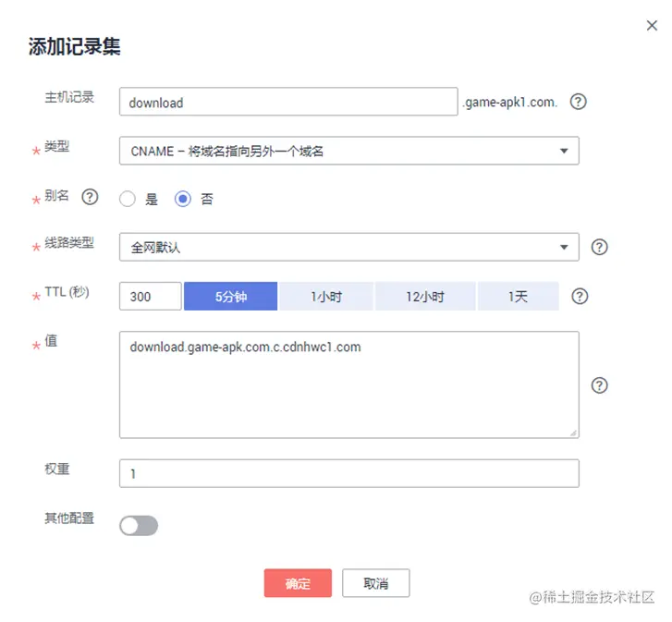This screenshot has width=672, height=622.
Task: Choose the 5分钟 TTL preset
Action: pyautogui.click(x=230, y=297)
